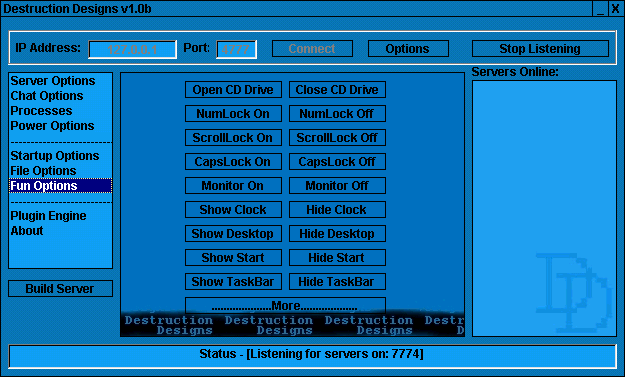
Task: Select Server Options in the sidebar
Action: pyautogui.click(x=60, y=81)
